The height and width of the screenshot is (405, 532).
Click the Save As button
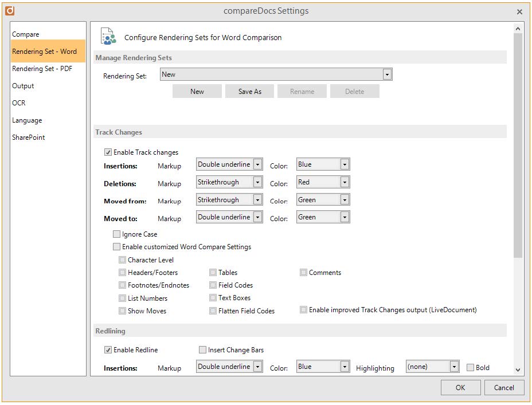click(249, 91)
